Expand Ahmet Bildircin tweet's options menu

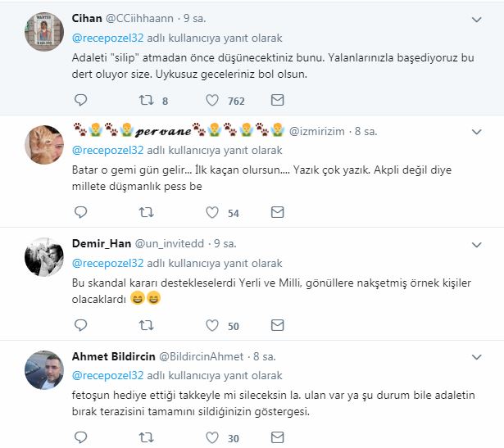point(478,357)
